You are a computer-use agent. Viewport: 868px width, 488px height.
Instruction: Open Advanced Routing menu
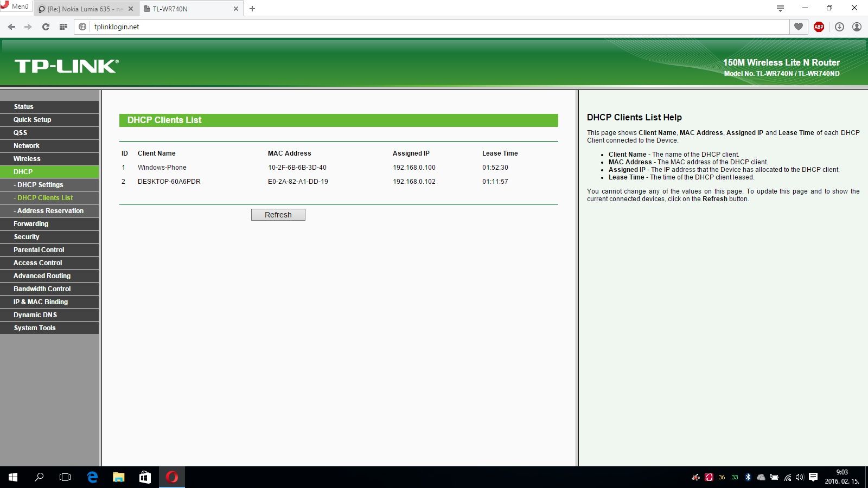coord(49,276)
